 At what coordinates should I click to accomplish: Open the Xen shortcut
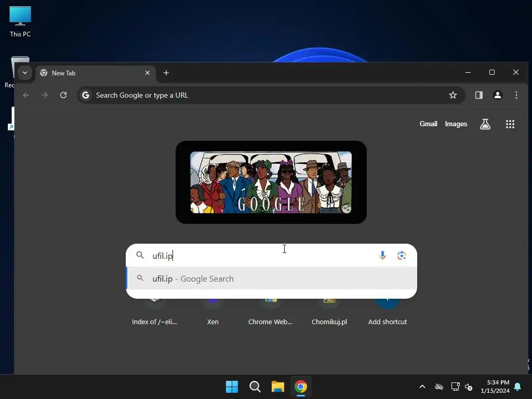[x=212, y=311]
